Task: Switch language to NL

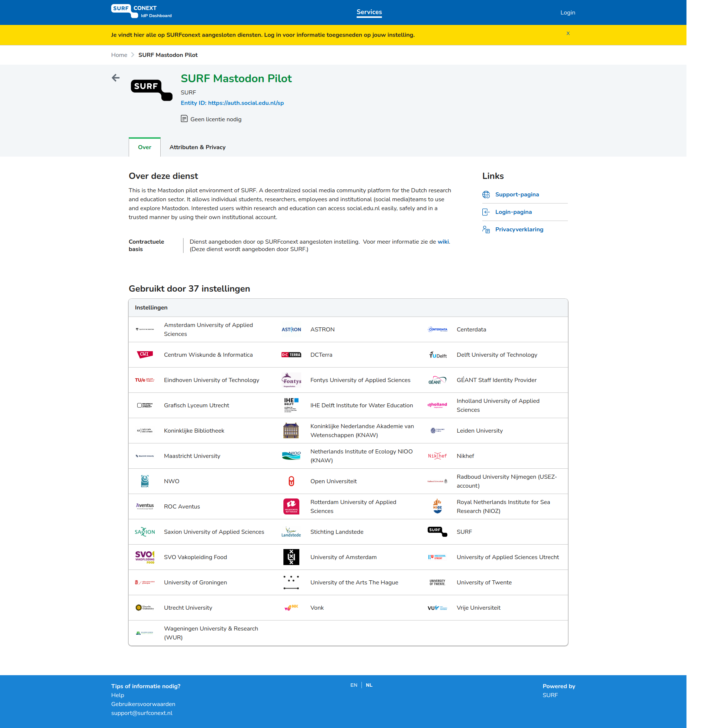Action: tap(369, 685)
